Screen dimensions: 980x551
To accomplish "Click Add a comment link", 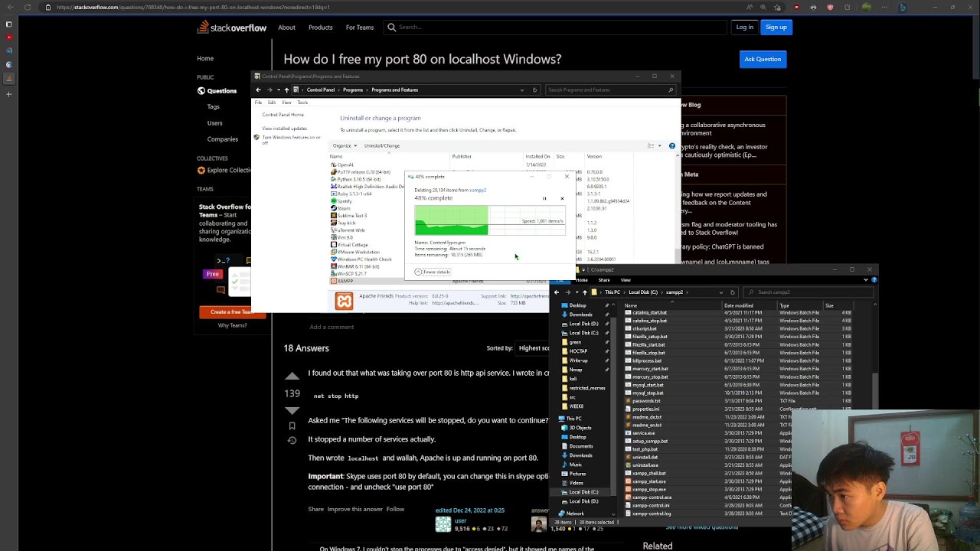I will (332, 327).
